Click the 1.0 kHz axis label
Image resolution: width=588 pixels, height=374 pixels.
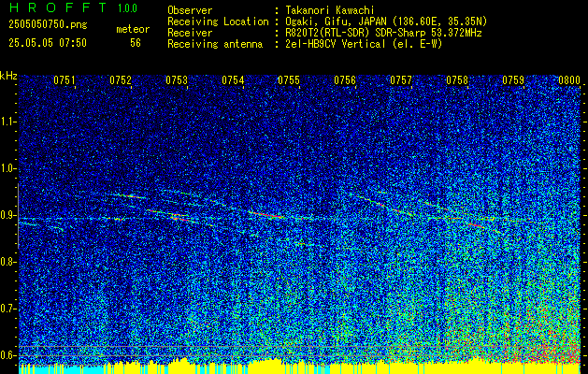(8, 169)
